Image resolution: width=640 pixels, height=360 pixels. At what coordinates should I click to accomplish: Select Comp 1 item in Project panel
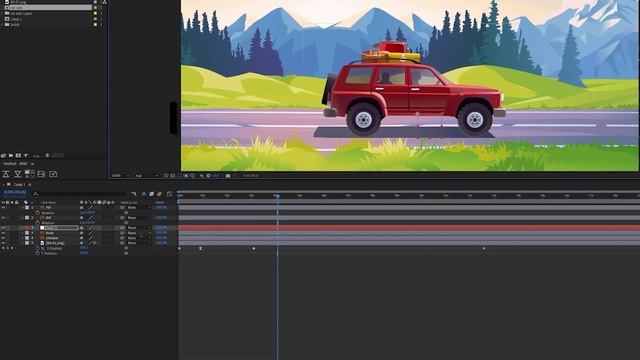(x=16, y=19)
